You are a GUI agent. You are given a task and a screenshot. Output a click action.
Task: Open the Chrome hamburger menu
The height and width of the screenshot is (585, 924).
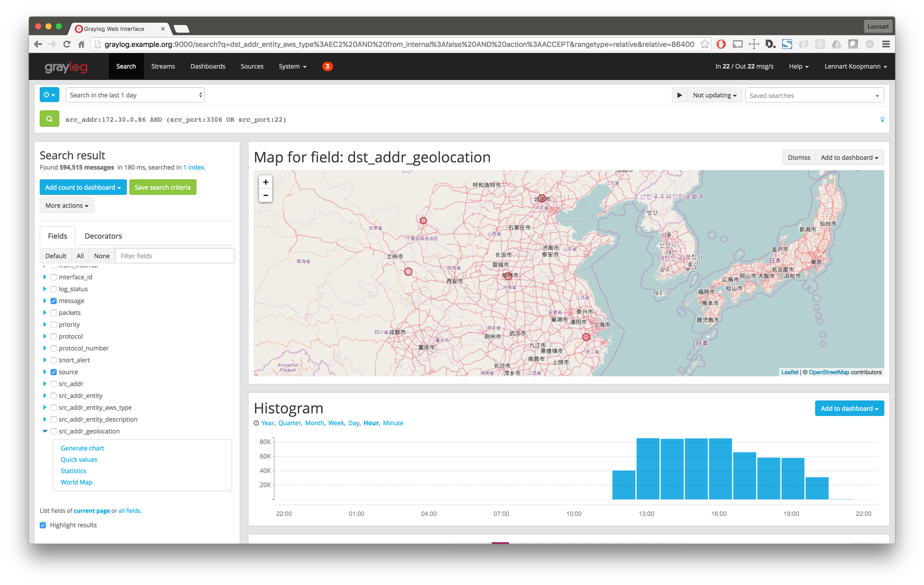[x=886, y=44]
